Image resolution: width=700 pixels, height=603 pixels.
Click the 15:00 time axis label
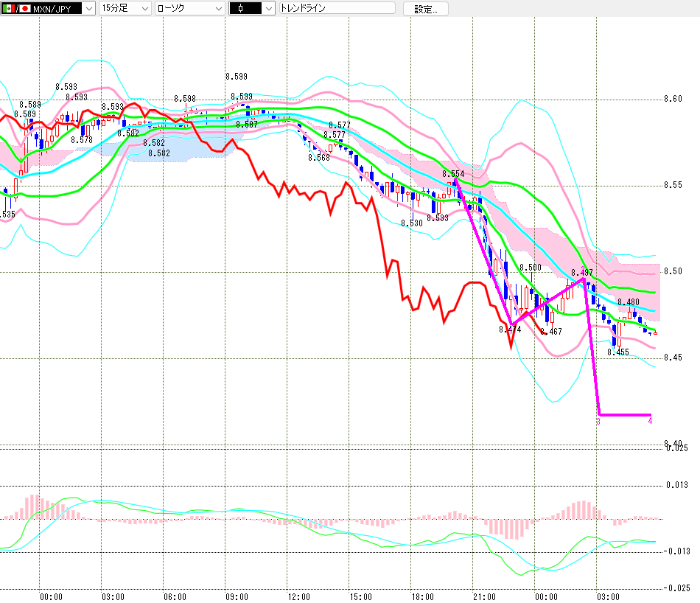tap(361, 597)
